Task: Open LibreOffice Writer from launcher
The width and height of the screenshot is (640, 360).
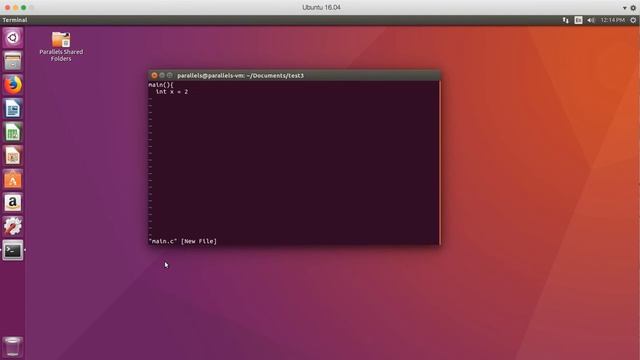Action: coord(13,109)
